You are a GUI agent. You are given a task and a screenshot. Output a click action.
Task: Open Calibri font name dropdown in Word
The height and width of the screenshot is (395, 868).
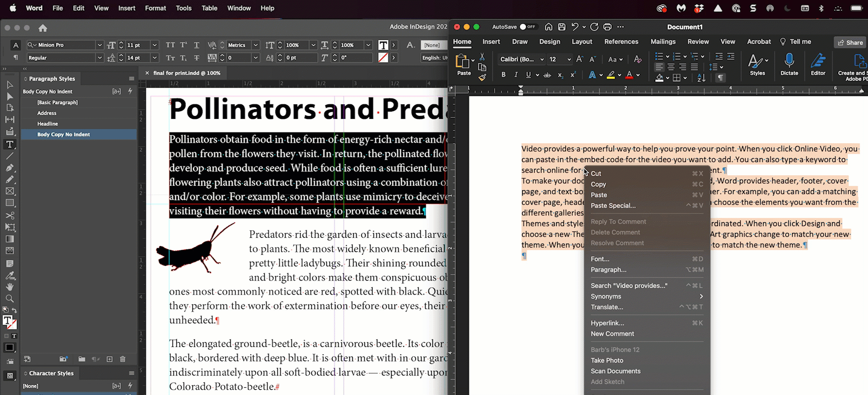pos(542,59)
